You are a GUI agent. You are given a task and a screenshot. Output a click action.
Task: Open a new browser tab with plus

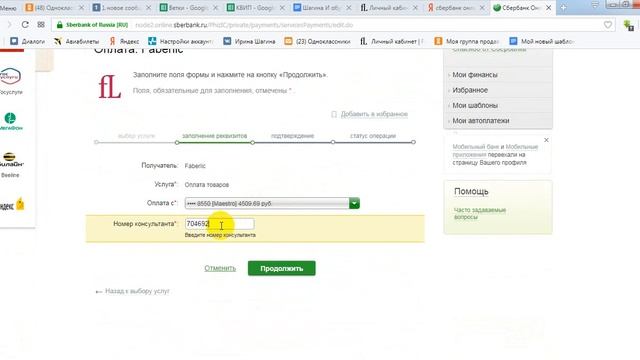[x=563, y=8]
